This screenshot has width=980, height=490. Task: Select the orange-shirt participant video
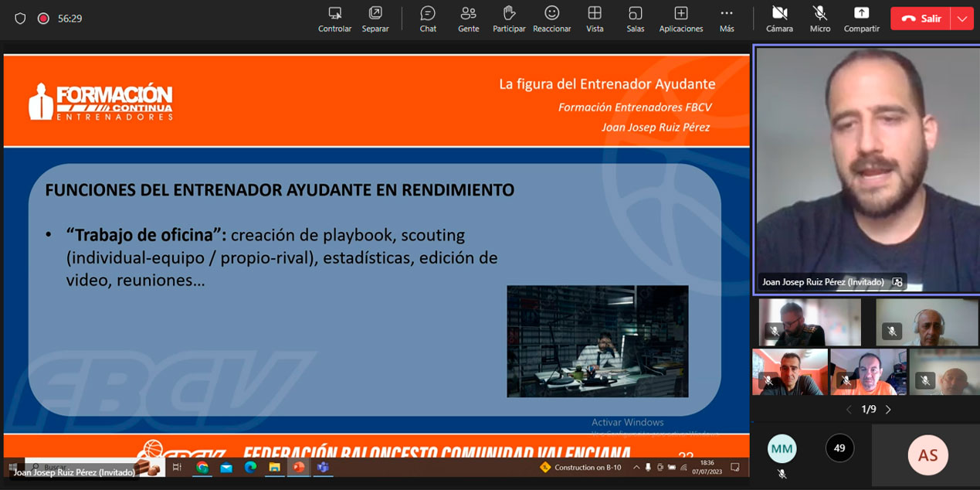(x=868, y=372)
